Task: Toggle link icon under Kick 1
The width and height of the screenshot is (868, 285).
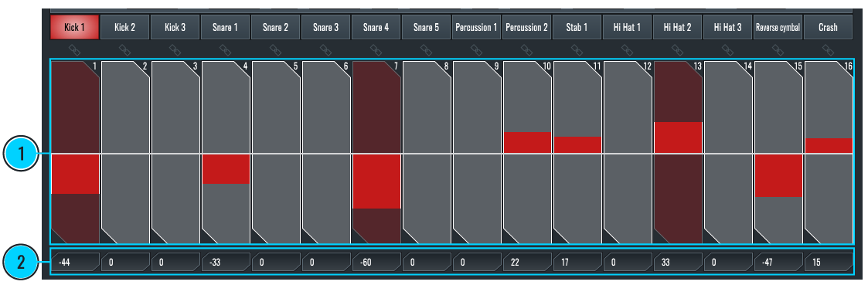Action: [x=75, y=49]
